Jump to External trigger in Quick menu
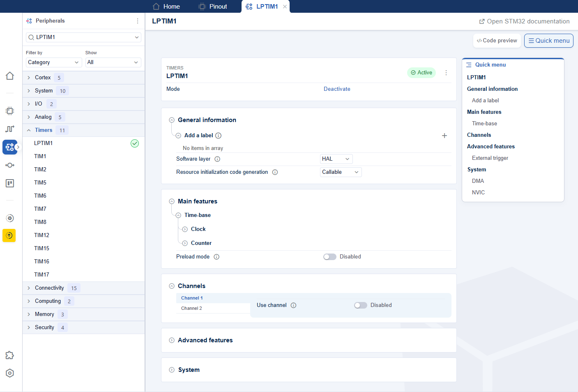 (x=490, y=158)
